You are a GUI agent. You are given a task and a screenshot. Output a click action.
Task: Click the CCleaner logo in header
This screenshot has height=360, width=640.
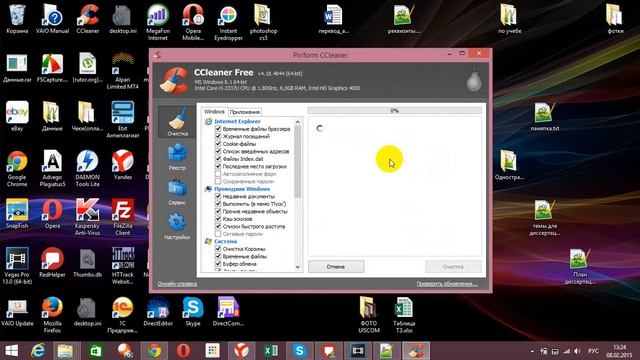click(x=174, y=80)
